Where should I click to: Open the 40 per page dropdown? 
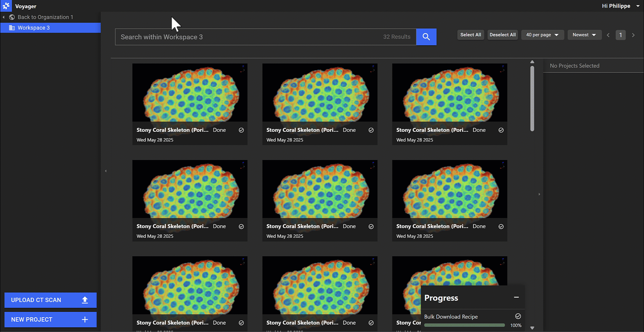(x=542, y=35)
